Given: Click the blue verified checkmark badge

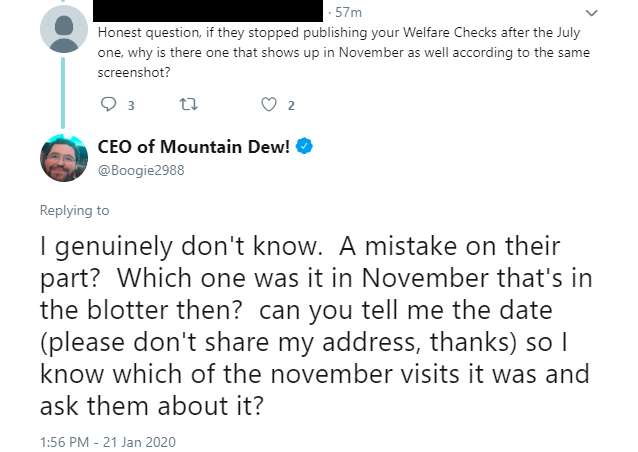Looking at the screenshot, I should click(x=304, y=146).
